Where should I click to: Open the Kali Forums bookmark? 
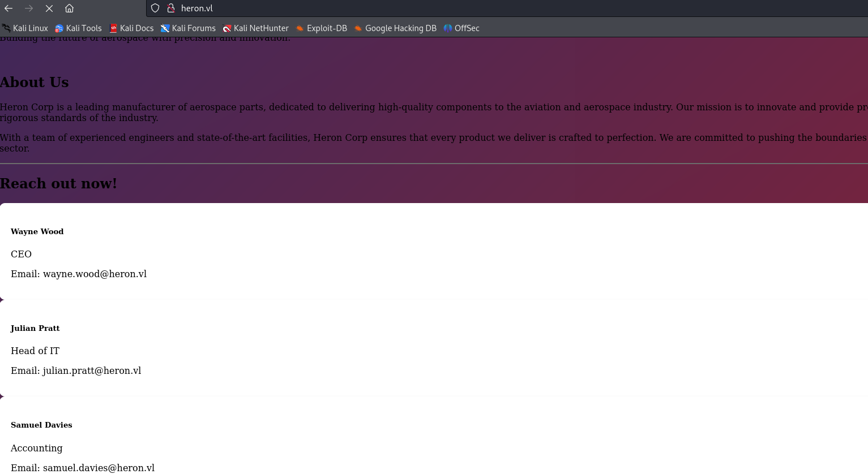188,28
